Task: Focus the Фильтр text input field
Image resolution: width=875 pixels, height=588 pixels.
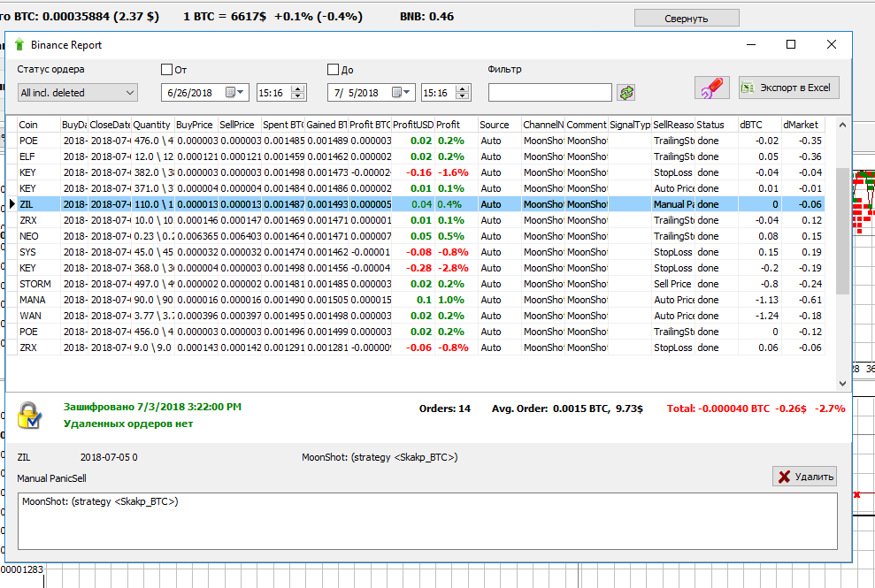Action: 549,93
